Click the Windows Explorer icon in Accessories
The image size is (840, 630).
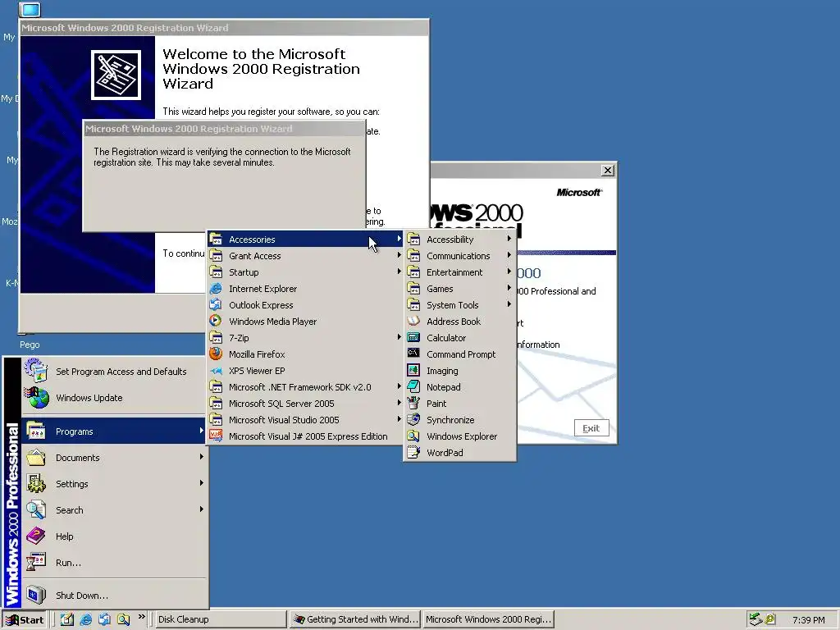413,436
